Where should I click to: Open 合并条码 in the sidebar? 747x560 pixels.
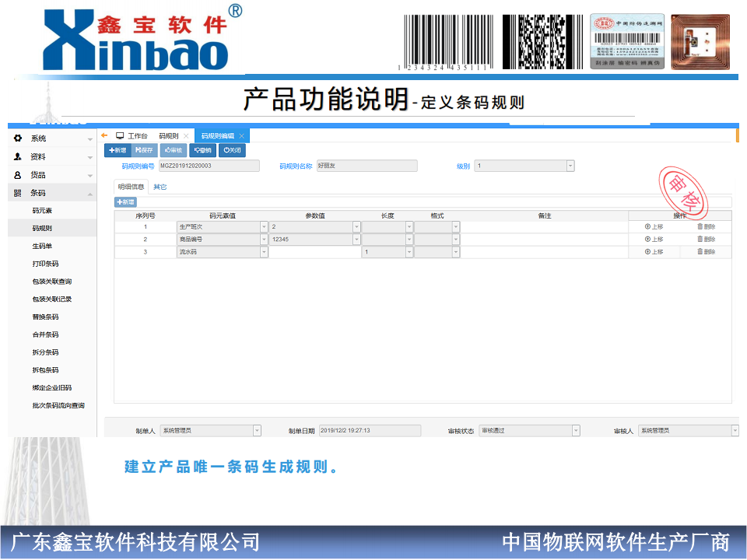click(46, 334)
